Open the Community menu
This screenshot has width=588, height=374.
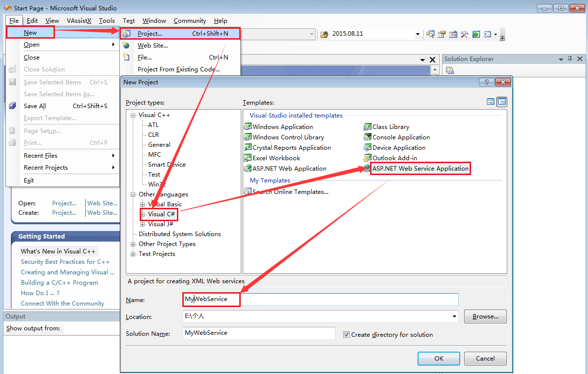click(x=190, y=21)
